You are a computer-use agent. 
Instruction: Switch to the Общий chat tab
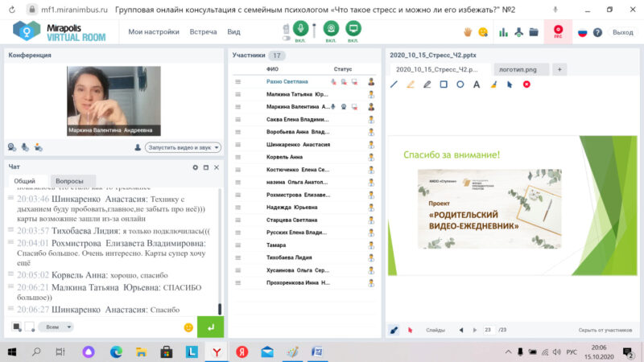point(25,181)
